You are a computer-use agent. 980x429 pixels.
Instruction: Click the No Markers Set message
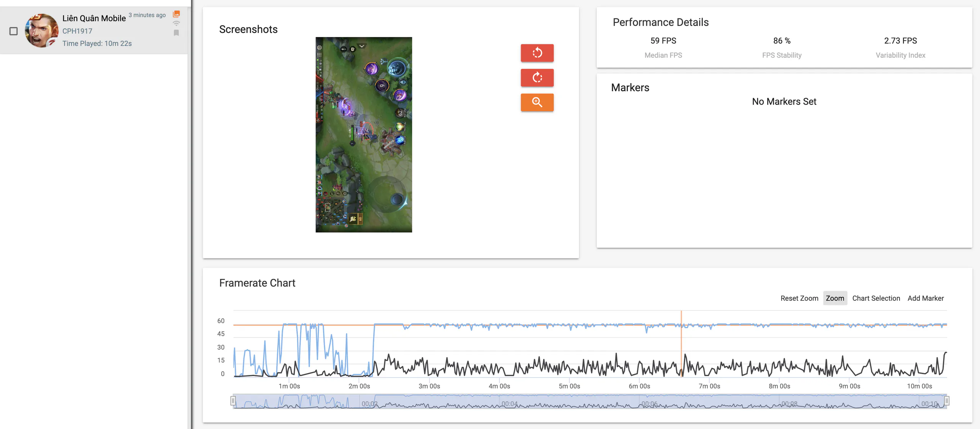point(784,102)
